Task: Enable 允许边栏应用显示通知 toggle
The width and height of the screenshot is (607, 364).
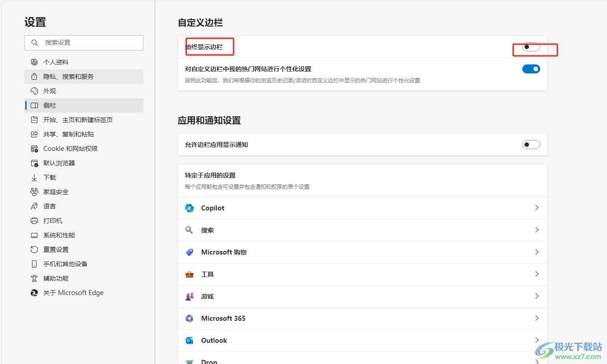Action: pos(531,145)
